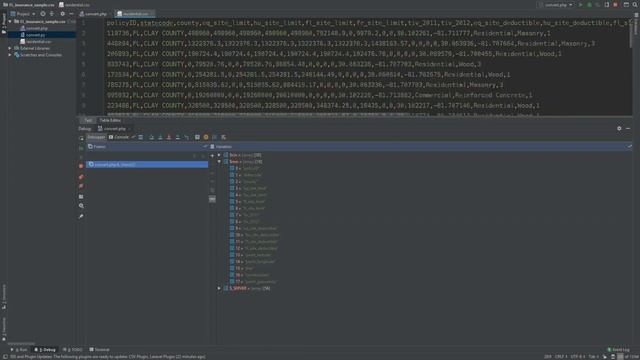Click the locate/scroll-from-source target icon
This screenshot has height=360, width=640.
coord(43,14)
